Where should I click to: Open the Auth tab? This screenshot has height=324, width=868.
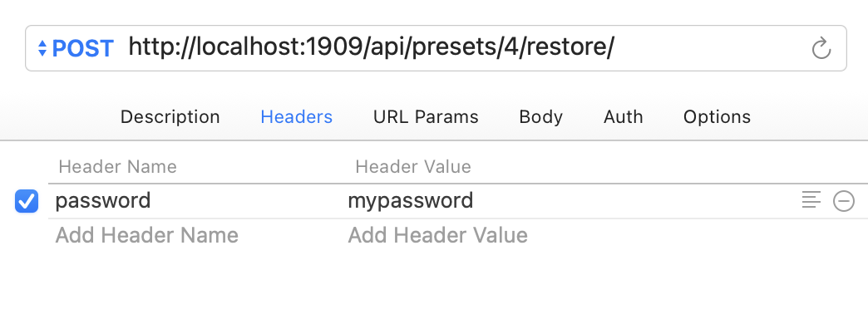tap(624, 116)
